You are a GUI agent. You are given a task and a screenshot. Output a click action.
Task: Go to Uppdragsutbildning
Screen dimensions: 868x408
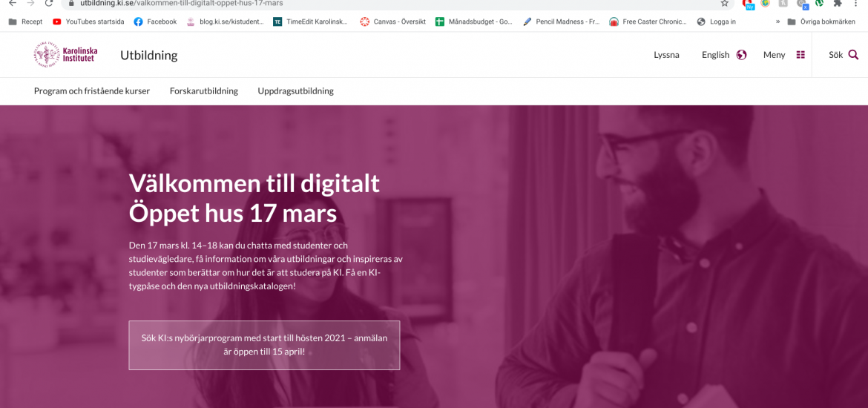[x=295, y=91]
